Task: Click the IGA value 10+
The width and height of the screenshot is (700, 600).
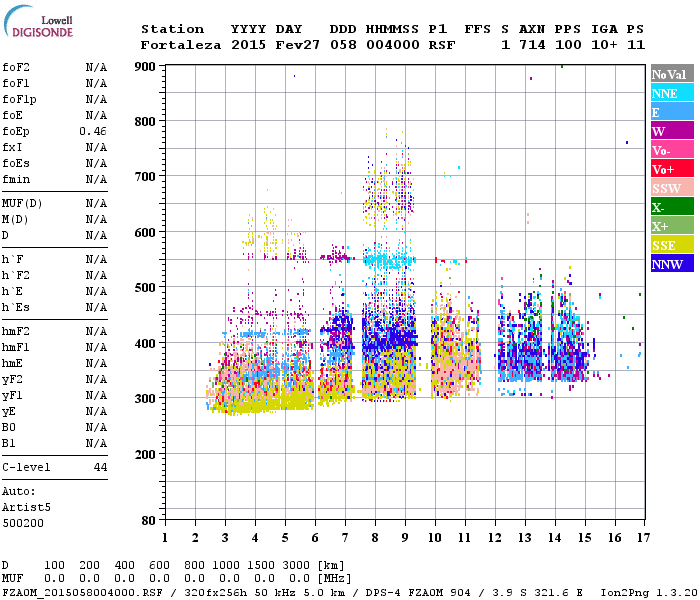Action: (x=604, y=45)
